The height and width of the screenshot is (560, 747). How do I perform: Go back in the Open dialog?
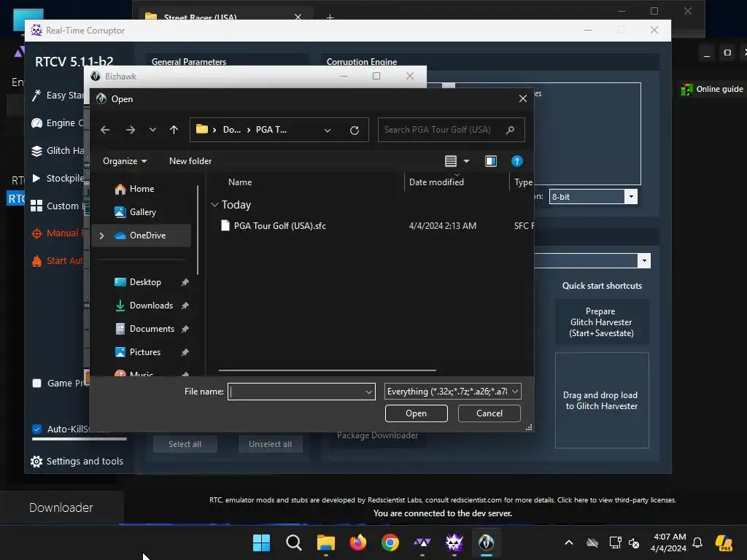coord(105,130)
